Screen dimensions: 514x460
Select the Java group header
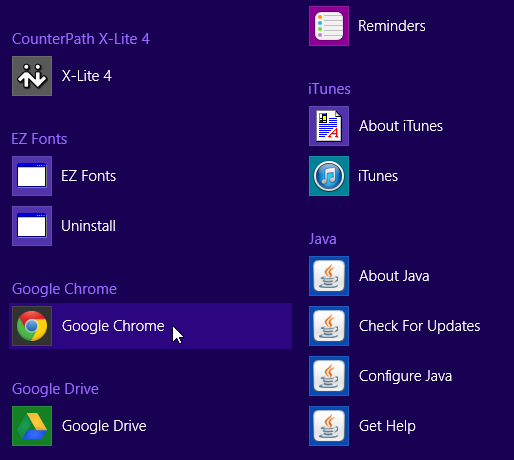[322, 239]
